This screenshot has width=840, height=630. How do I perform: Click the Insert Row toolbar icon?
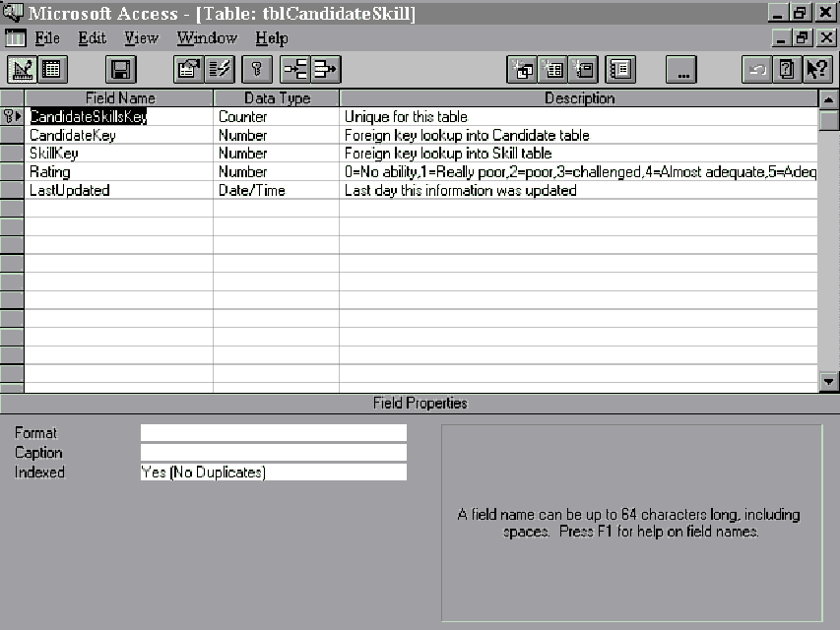pyautogui.click(x=295, y=70)
